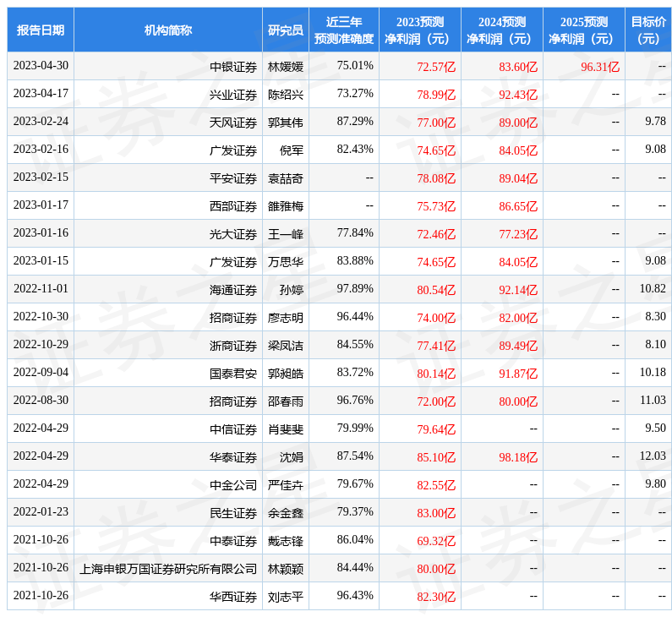Screen dimensions: 672x617
Task: Click target price 10.82
Action: (x=653, y=288)
